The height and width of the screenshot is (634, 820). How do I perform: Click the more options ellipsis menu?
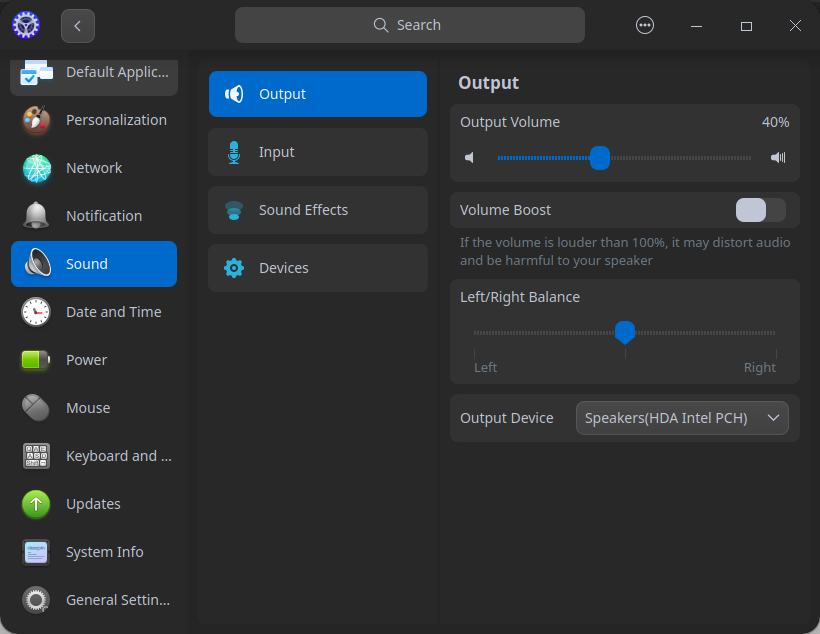644,25
